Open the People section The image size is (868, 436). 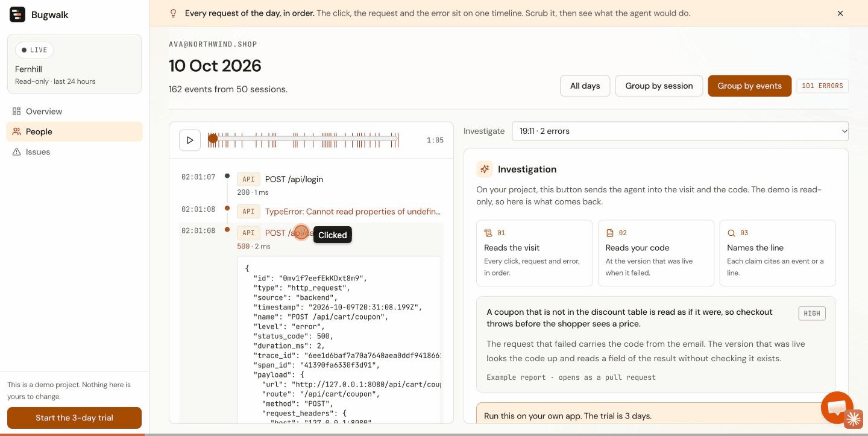74,131
